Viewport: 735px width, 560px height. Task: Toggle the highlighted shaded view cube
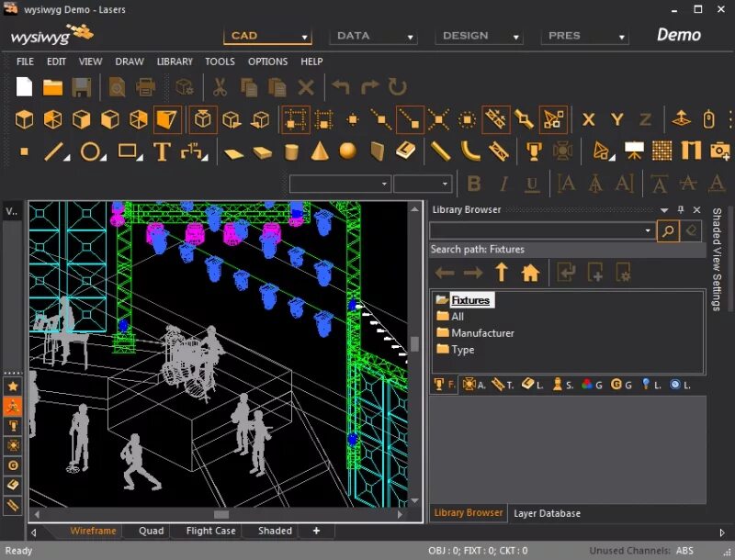click(x=167, y=120)
